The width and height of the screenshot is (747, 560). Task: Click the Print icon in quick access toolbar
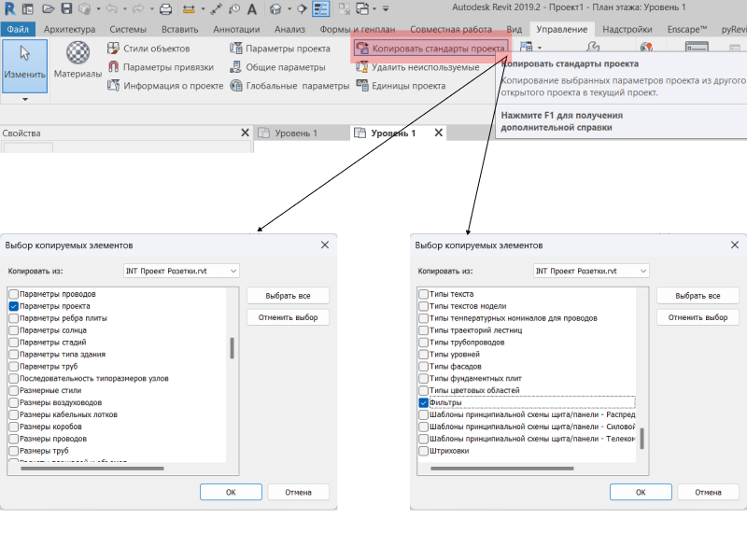point(166,8)
